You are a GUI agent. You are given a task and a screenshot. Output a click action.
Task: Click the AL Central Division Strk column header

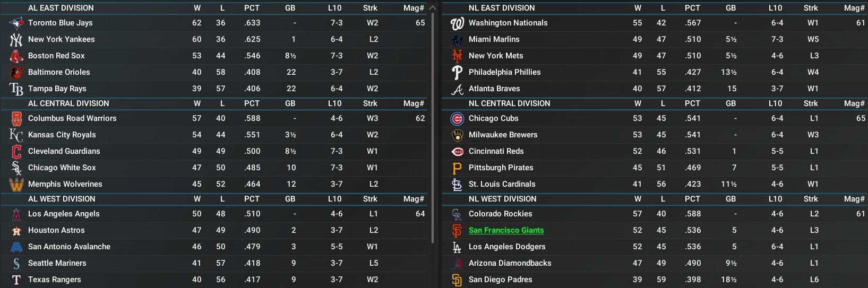click(370, 103)
